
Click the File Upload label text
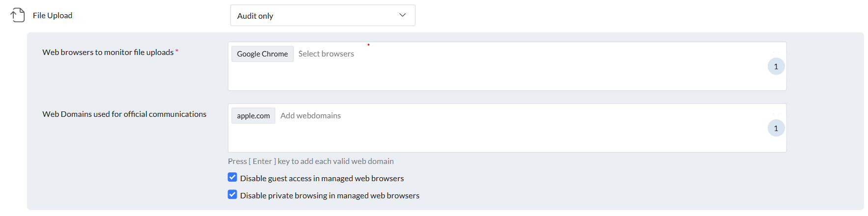click(x=53, y=16)
